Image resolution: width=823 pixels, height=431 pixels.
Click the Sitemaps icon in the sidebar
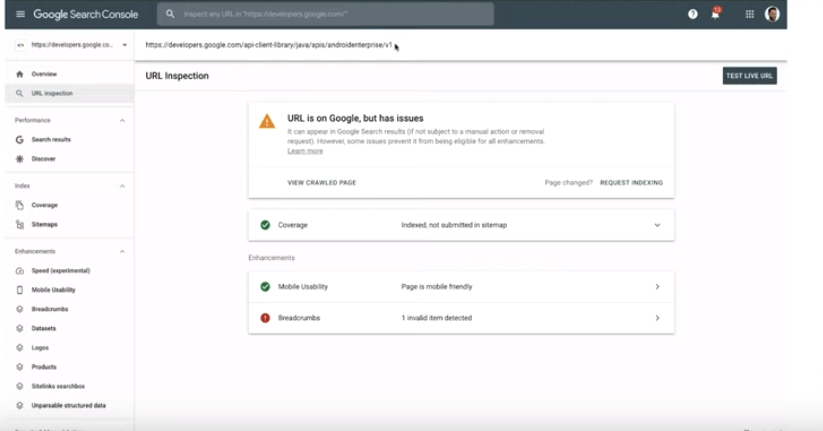pos(19,225)
